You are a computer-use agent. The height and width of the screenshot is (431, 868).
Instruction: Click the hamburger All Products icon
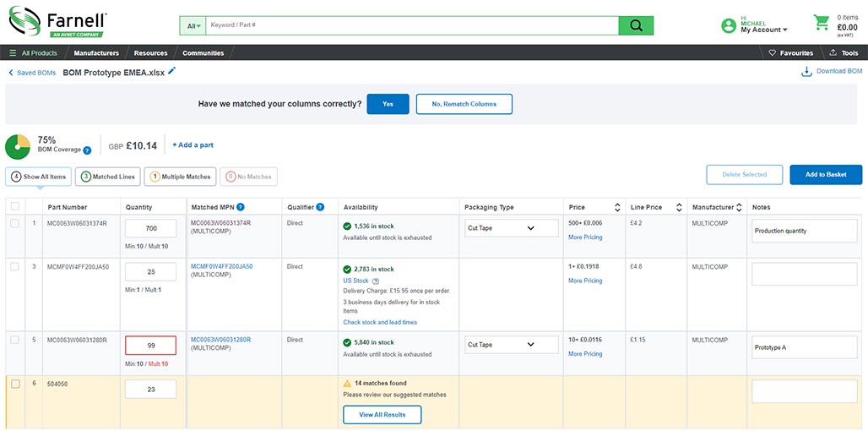coord(13,53)
